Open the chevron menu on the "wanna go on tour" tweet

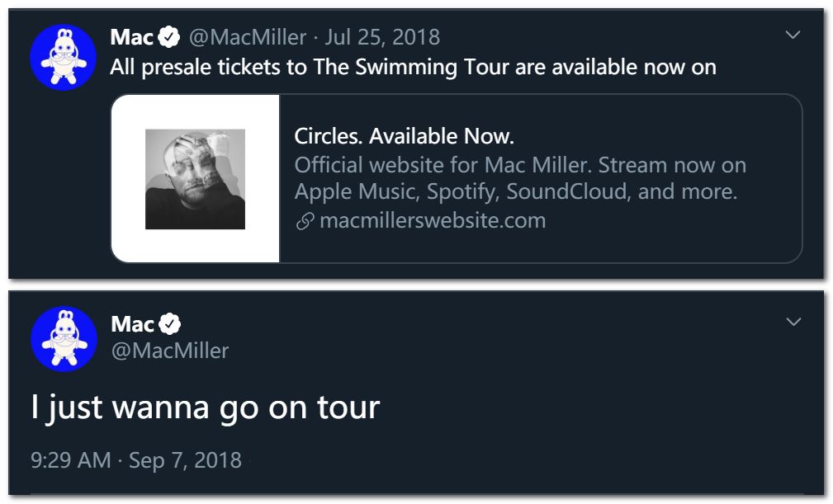click(793, 321)
